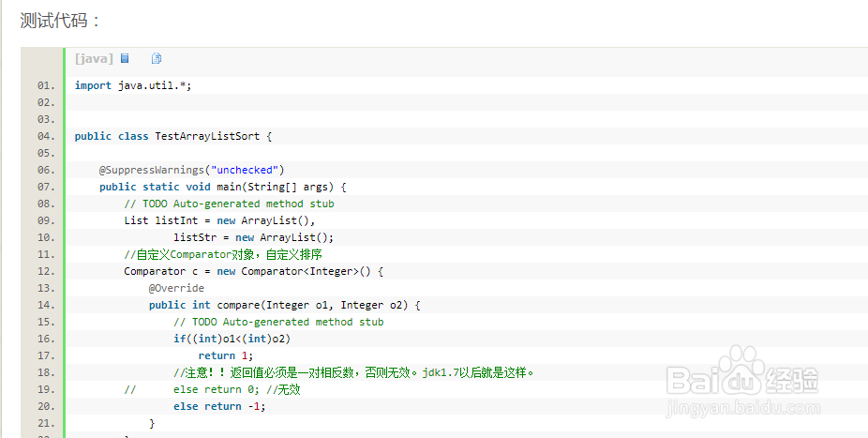Click the compare(Integer o1, Integer o2) line

tap(285, 305)
